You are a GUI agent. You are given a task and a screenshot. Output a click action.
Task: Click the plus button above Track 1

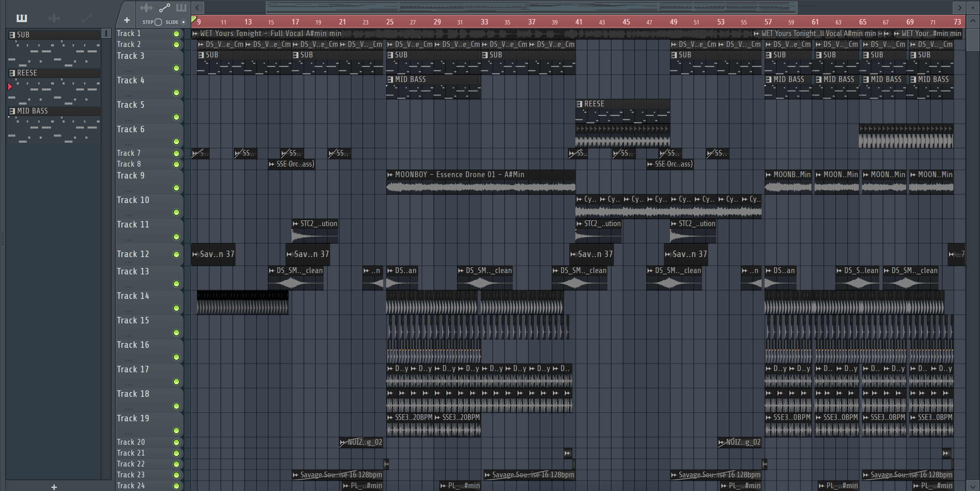[x=127, y=20]
